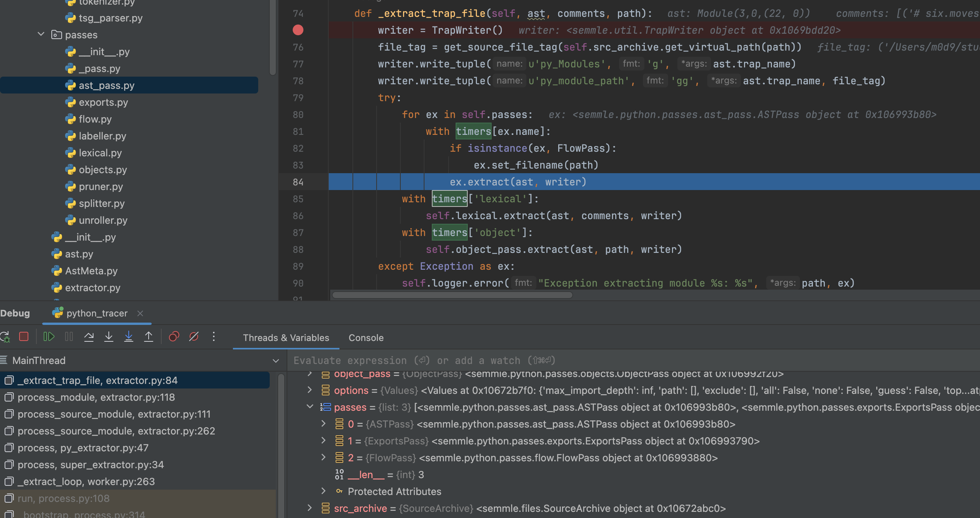980x518 pixels.
Task: Open _pass.py file
Action: (99, 69)
